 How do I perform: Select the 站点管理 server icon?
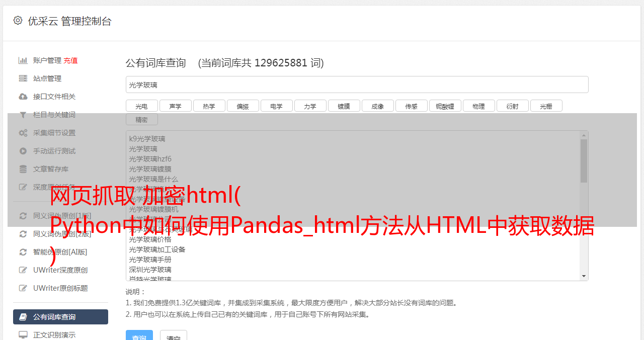tap(23, 78)
